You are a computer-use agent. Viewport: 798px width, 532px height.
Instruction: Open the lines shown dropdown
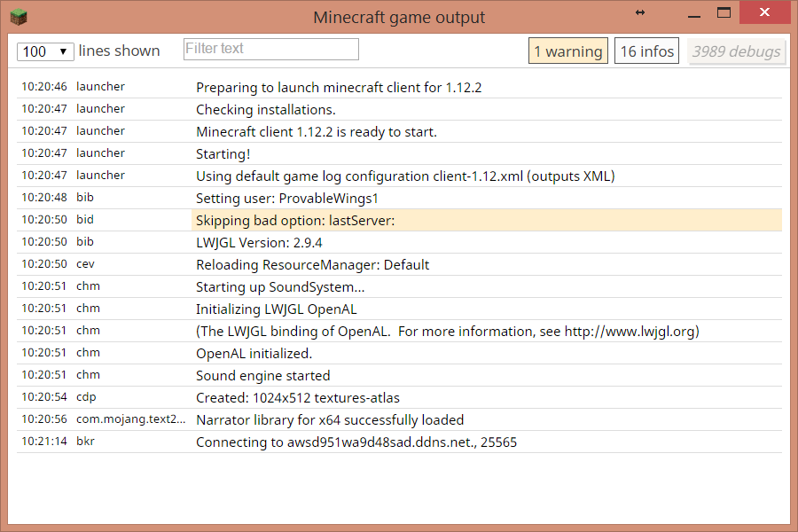[x=45, y=51]
